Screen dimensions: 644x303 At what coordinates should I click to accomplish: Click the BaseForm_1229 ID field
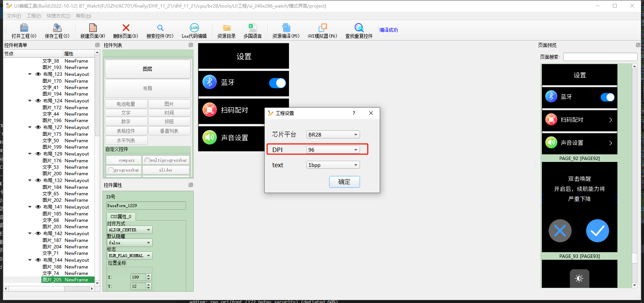pyautogui.click(x=146, y=206)
